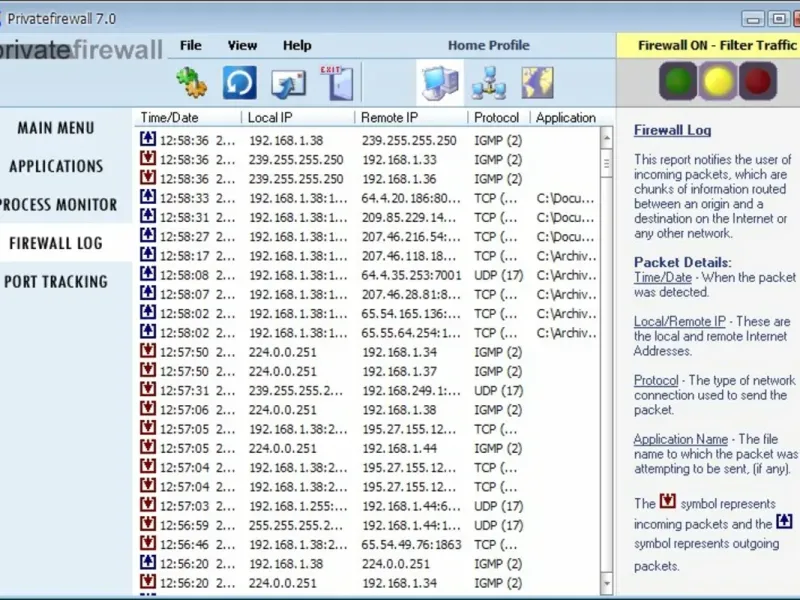Click outgoing icon on the 12:58:17 row
This screenshot has width=800, height=600.
click(148, 254)
